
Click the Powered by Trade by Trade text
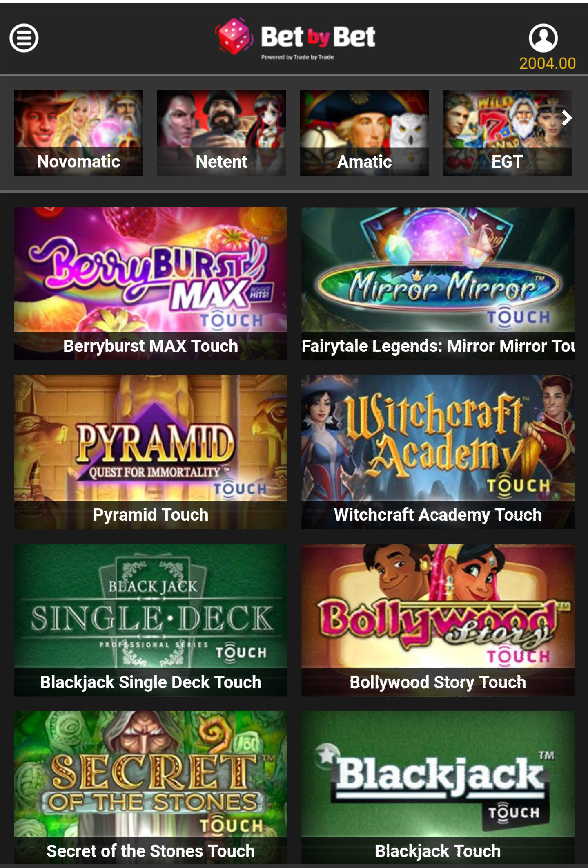click(298, 57)
